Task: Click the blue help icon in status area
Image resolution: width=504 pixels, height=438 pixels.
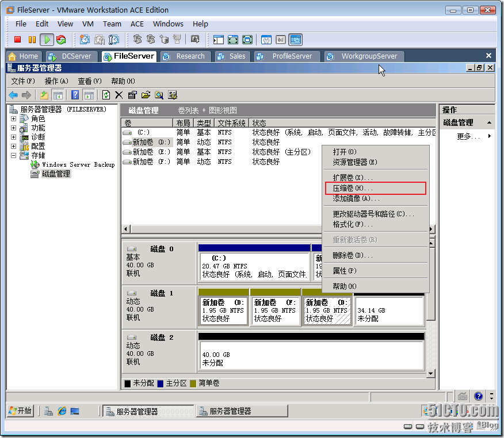Action: tap(478, 396)
